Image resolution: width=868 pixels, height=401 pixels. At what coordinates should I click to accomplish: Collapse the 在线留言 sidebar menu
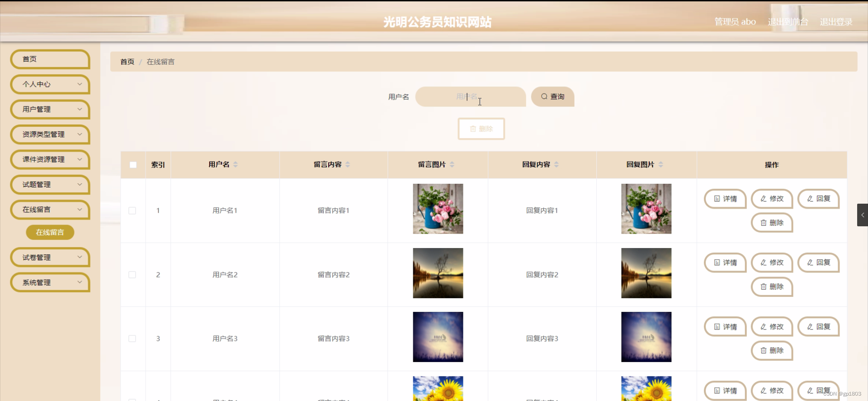[x=50, y=210]
